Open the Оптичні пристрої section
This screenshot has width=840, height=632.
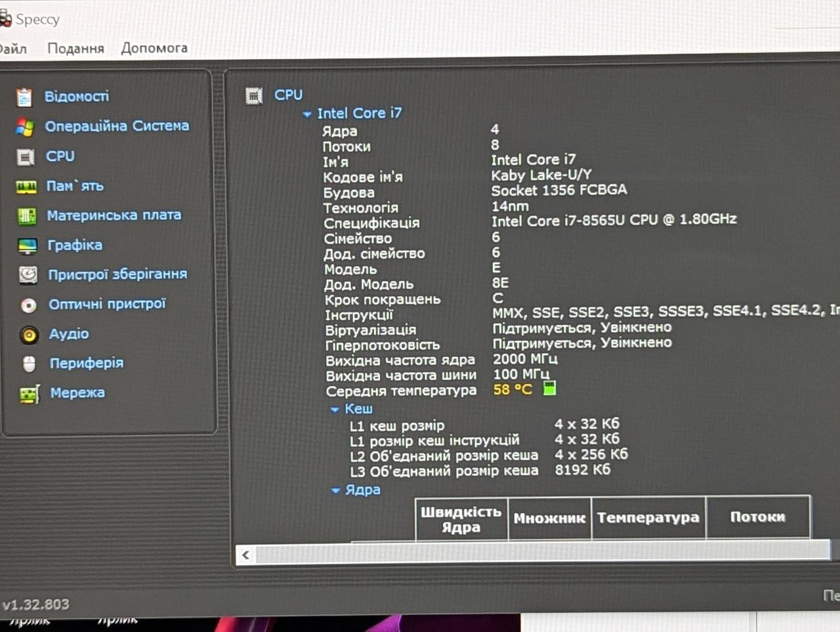coord(107,304)
